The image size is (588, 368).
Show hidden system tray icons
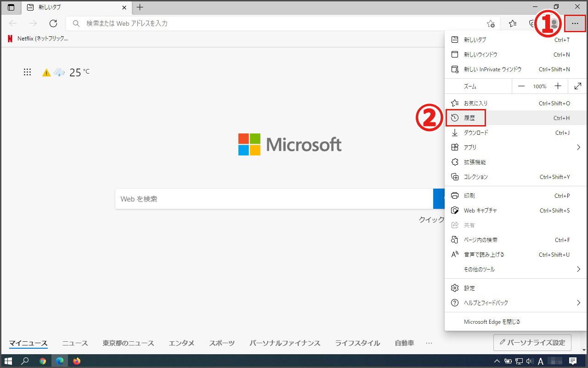click(497, 361)
